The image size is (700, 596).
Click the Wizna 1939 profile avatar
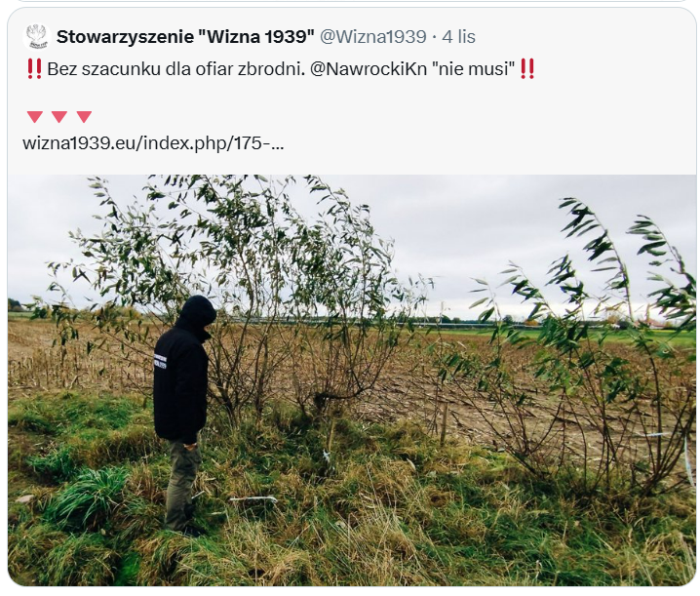coord(37,37)
